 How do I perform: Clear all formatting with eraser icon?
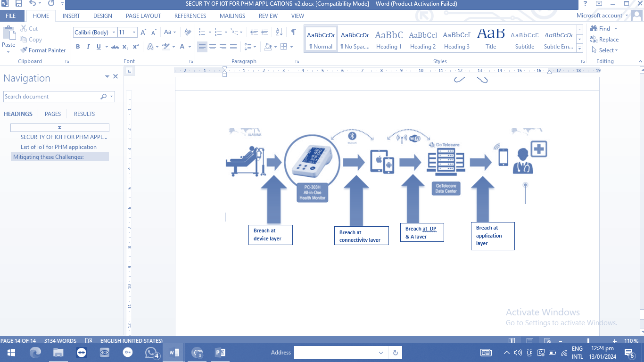pyautogui.click(x=188, y=32)
